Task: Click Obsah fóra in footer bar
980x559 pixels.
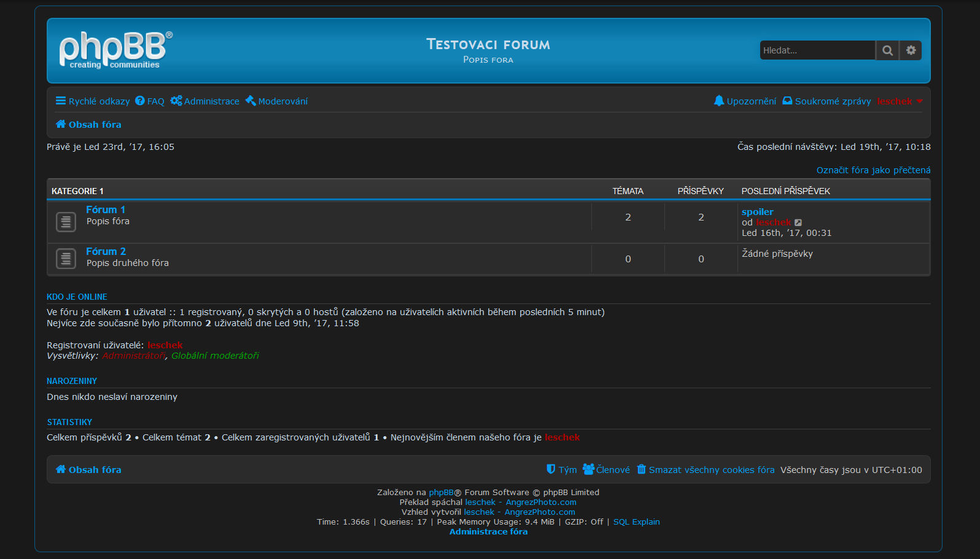Action: (x=95, y=470)
